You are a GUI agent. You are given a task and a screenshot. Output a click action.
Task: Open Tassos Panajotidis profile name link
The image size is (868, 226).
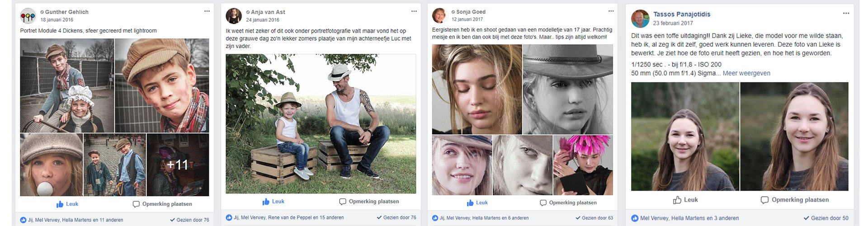[682, 14]
